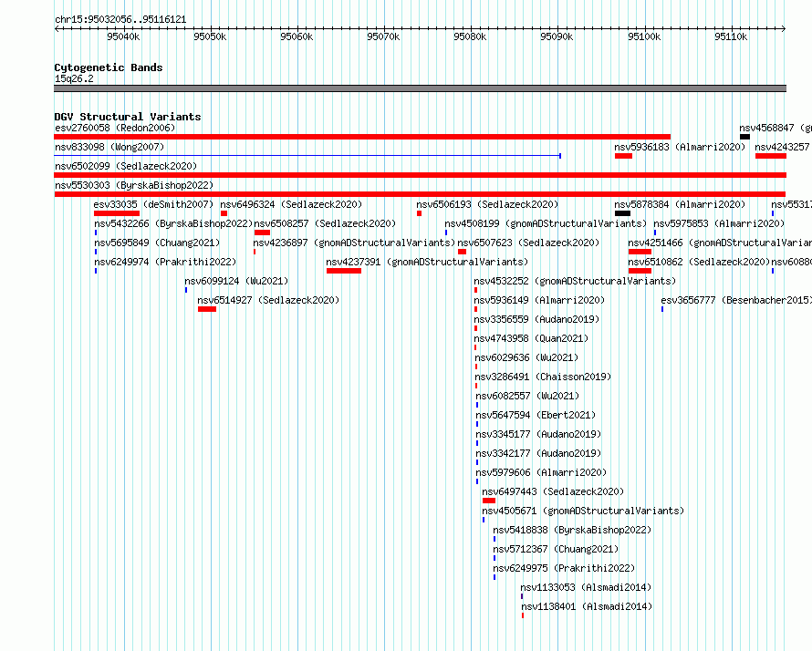Click the red bar under nsv6514927

coord(206,309)
